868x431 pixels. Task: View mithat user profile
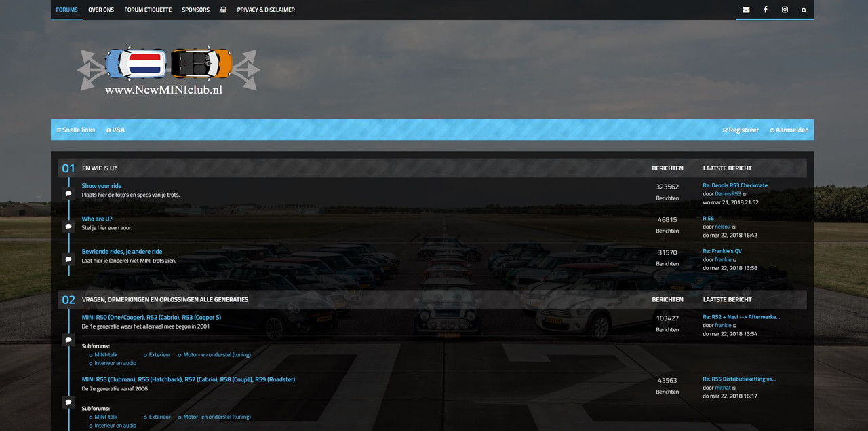723,388
